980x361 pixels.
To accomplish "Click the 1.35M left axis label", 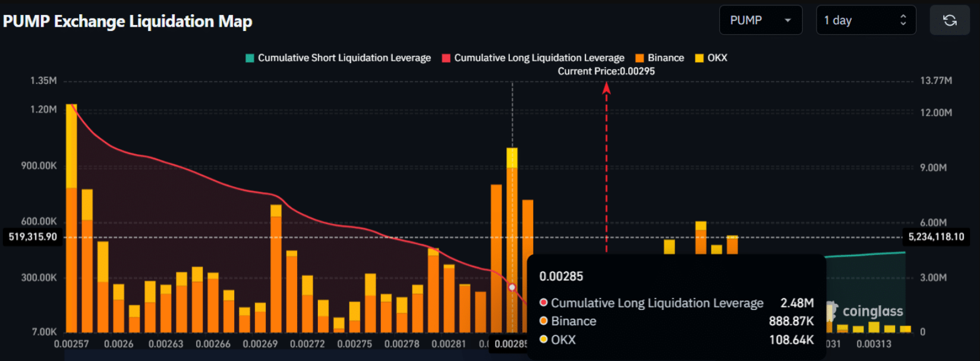I will 43,81.
